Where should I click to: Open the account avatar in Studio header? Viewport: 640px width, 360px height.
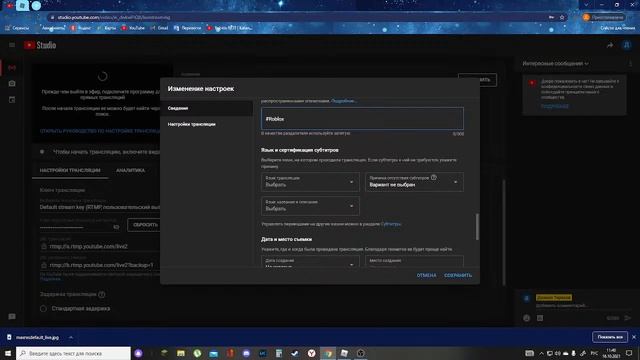coord(627,45)
